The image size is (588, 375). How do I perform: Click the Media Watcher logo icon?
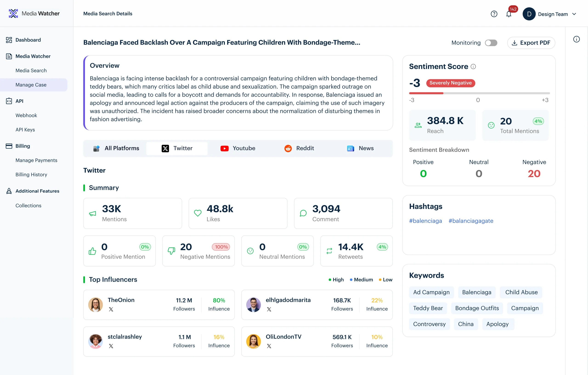click(13, 13)
